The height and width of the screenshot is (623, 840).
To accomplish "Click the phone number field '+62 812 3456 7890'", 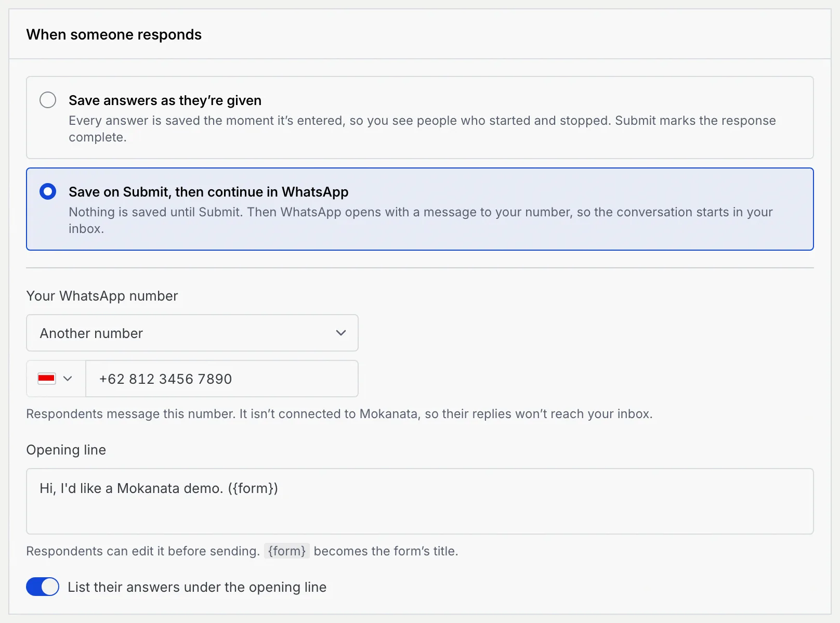I will click(222, 379).
